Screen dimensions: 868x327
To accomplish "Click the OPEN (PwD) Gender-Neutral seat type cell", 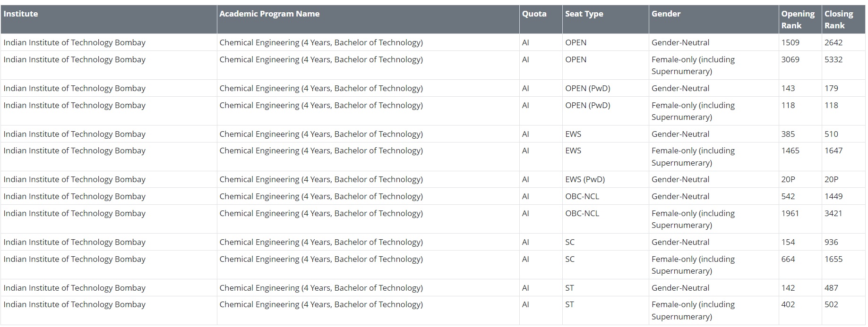I will click(x=587, y=88).
